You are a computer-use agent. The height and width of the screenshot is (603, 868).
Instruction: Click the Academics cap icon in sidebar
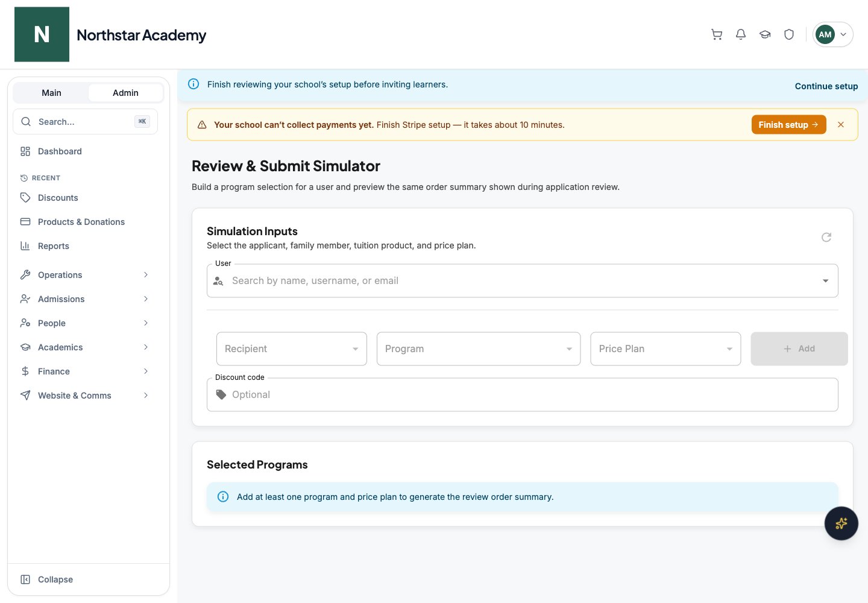point(25,347)
